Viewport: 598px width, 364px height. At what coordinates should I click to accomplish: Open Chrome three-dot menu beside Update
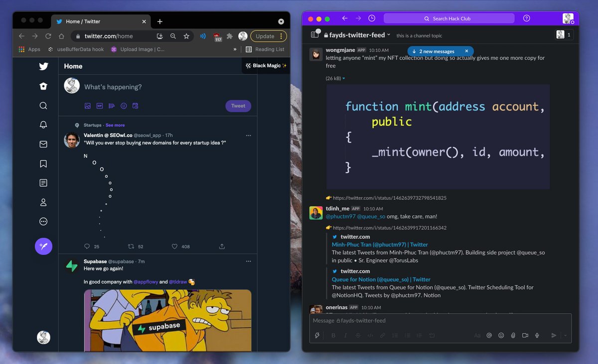(282, 36)
